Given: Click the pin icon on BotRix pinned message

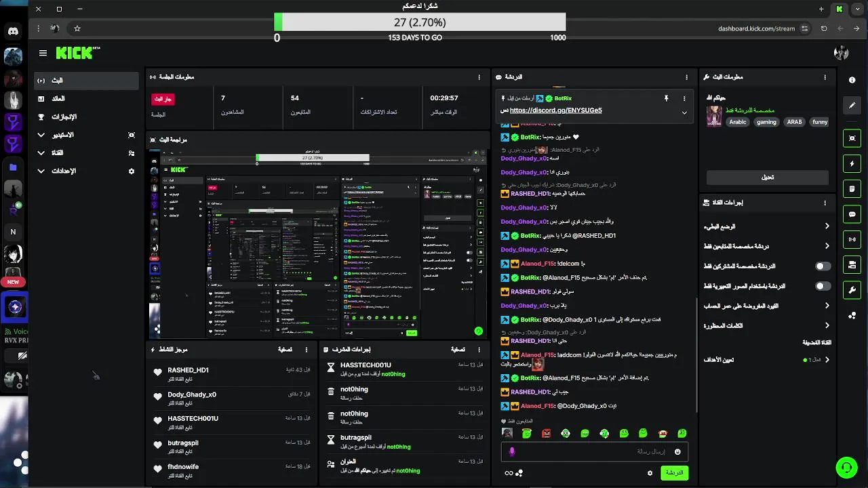Looking at the screenshot, I should point(666,98).
